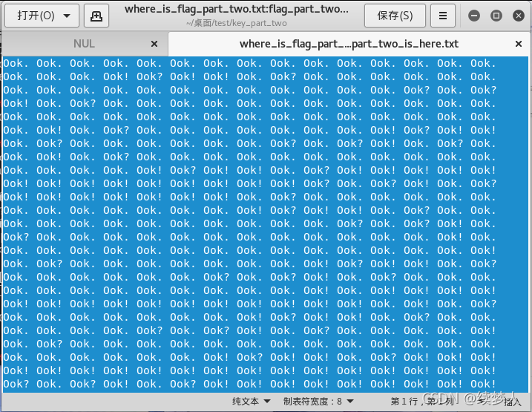
Task: Save the file with 保存(S)
Action: pos(395,16)
